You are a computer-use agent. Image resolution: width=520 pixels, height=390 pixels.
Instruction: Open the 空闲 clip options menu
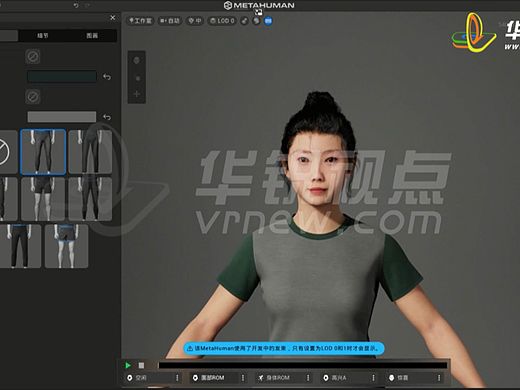pyautogui.click(x=177, y=378)
